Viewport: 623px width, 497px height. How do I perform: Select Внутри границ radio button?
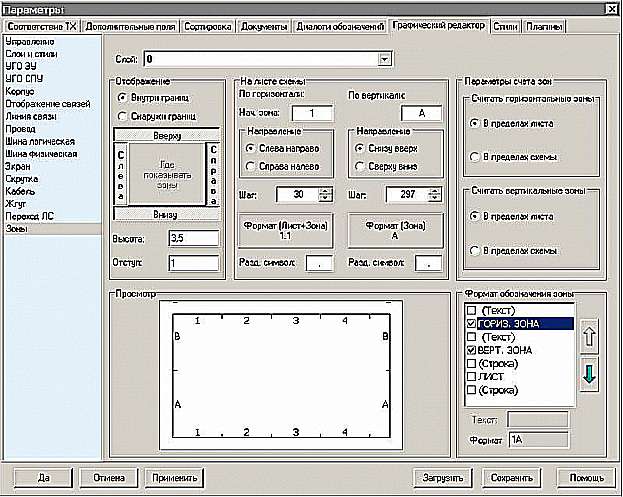(x=122, y=97)
